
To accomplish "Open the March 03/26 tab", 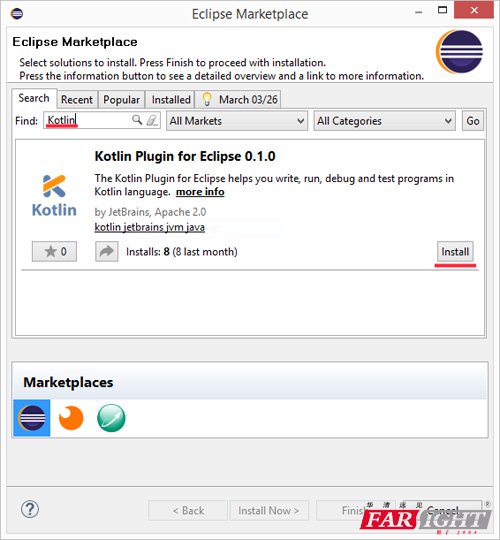I will tap(238, 100).
